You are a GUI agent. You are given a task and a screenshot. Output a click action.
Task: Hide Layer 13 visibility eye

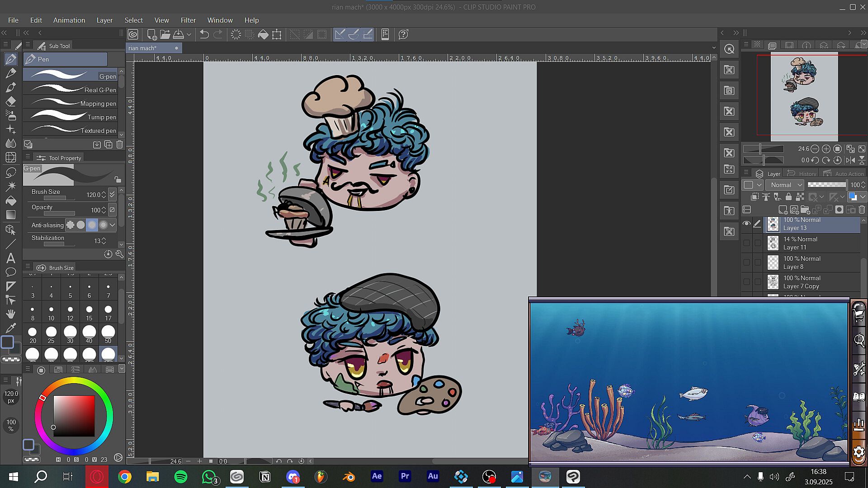click(746, 224)
